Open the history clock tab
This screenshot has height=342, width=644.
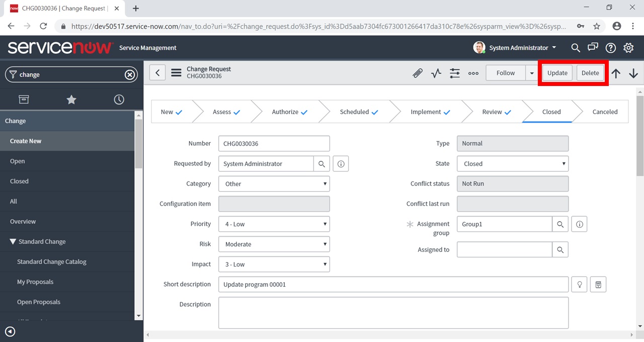tap(119, 100)
